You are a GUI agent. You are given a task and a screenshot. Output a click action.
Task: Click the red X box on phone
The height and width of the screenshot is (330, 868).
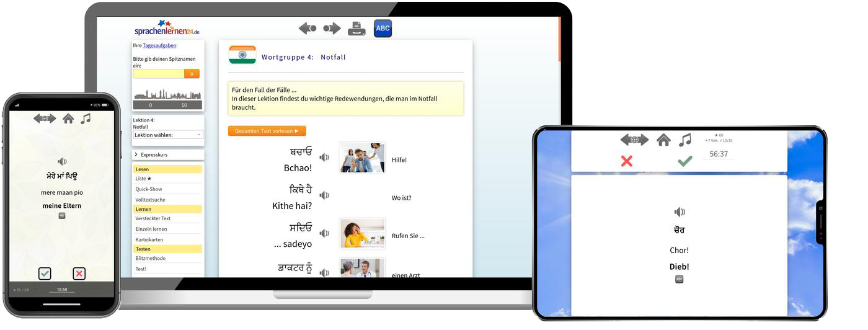[x=79, y=274]
